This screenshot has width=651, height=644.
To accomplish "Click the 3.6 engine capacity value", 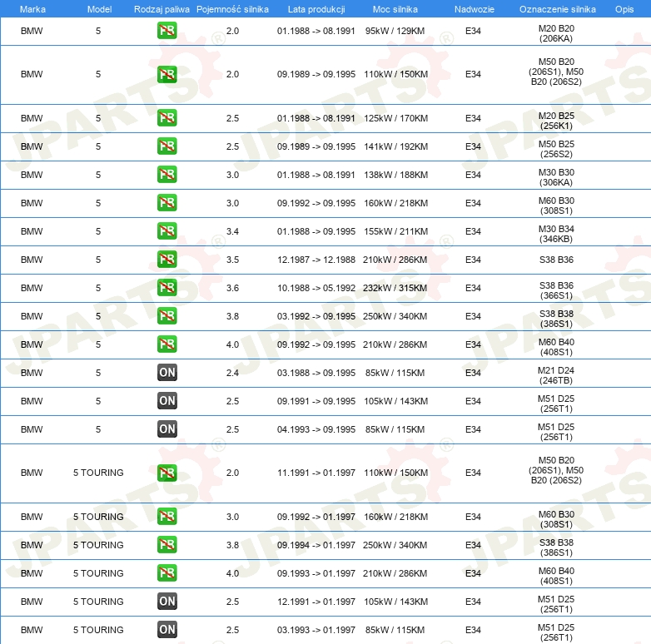I will point(232,288).
